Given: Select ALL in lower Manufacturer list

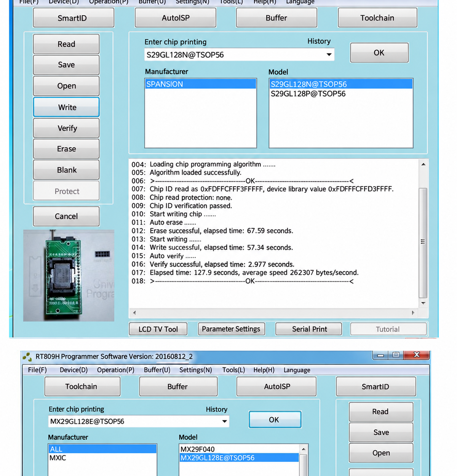Looking at the screenshot, I should point(102,449).
